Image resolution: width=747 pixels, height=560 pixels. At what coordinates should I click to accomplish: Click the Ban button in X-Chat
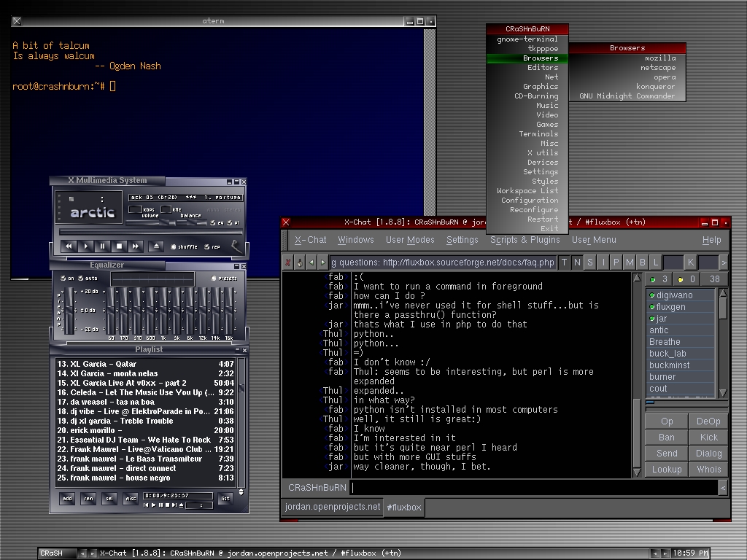[x=667, y=437]
